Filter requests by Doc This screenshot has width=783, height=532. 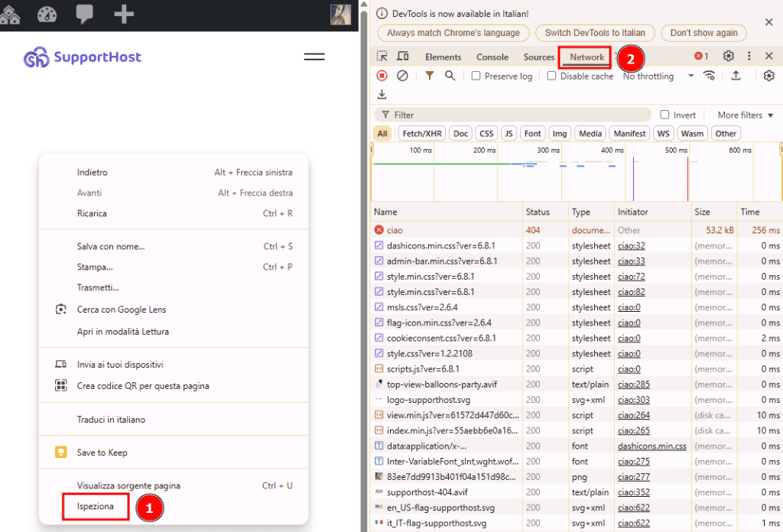[460, 133]
